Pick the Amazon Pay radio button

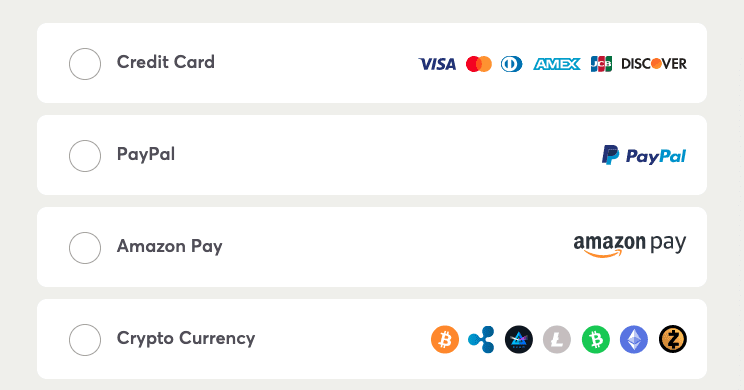(85, 248)
